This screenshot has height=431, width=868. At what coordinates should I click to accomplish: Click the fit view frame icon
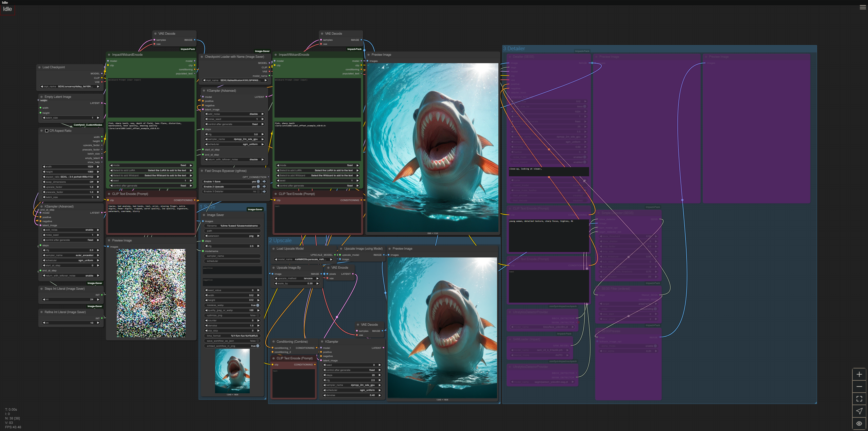[859, 399]
